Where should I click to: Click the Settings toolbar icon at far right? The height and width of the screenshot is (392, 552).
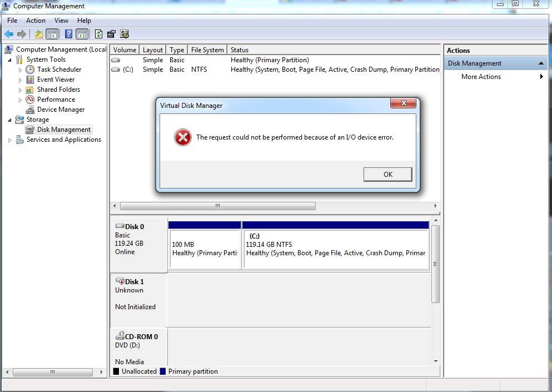click(125, 34)
